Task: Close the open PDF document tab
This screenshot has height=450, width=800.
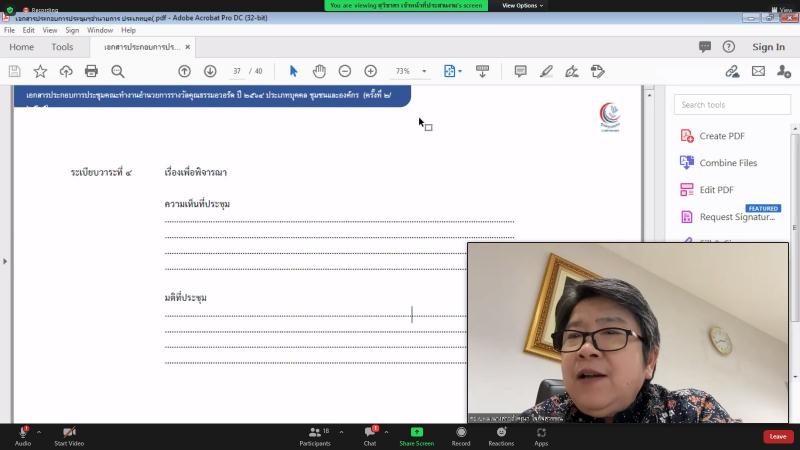Action: 188,47
